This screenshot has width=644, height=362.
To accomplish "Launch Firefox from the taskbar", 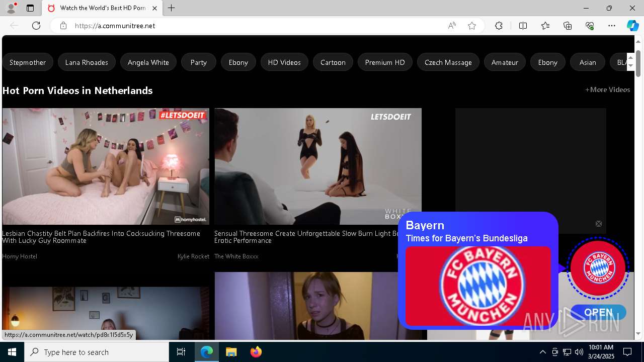I will click(256, 352).
